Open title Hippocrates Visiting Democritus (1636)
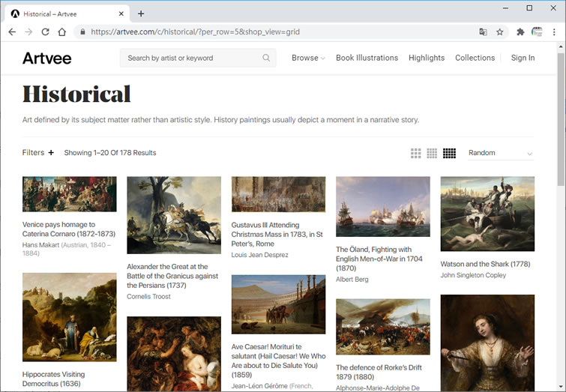 (54, 379)
